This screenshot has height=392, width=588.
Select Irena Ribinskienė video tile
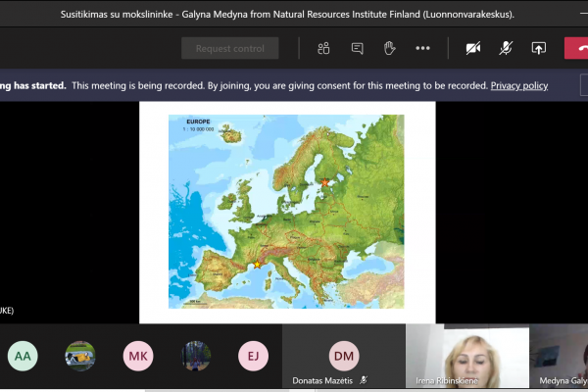click(467, 356)
